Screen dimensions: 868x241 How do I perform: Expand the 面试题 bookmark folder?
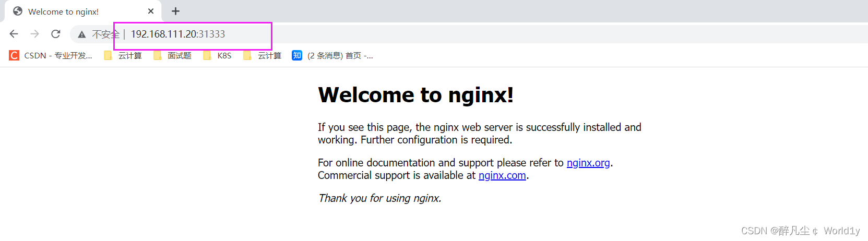pyautogui.click(x=173, y=55)
